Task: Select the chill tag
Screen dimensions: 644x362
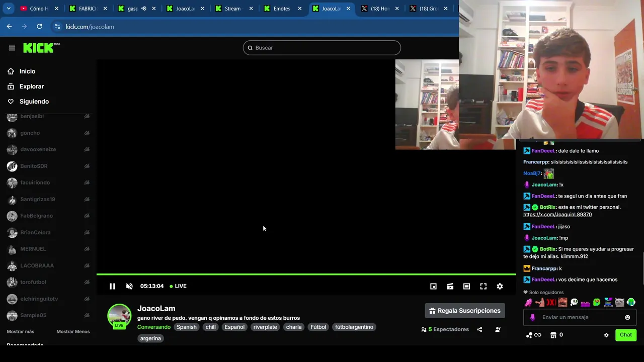Action: pos(210,327)
